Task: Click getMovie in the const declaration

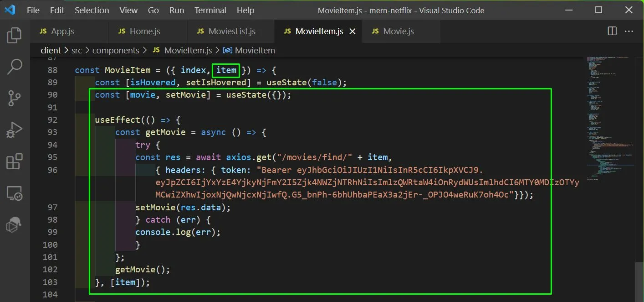Action: click(165, 132)
